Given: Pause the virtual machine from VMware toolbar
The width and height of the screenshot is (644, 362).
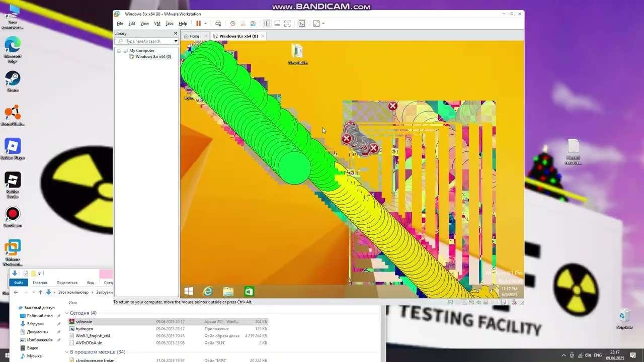Looking at the screenshot, I should pyautogui.click(x=198, y=24).
